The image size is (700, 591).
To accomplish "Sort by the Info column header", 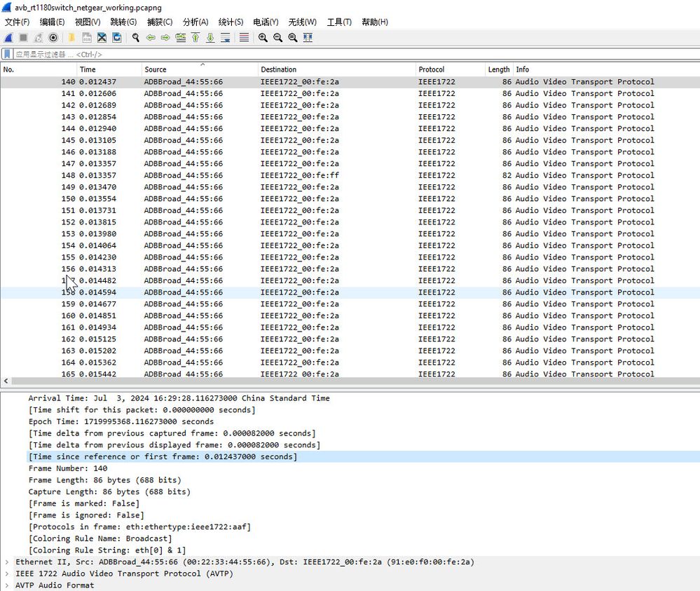I will coord(606,69).
